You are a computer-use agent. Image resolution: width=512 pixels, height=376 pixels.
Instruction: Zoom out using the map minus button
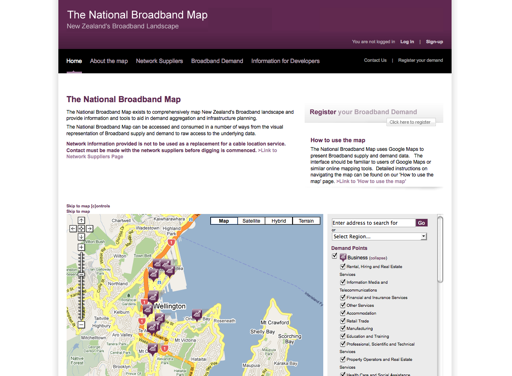pyautogui.click(x=81, y=325)
